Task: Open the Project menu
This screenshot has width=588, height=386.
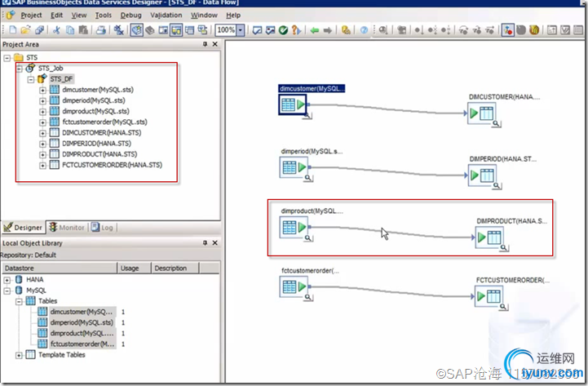Action: [x=31, y=15]
